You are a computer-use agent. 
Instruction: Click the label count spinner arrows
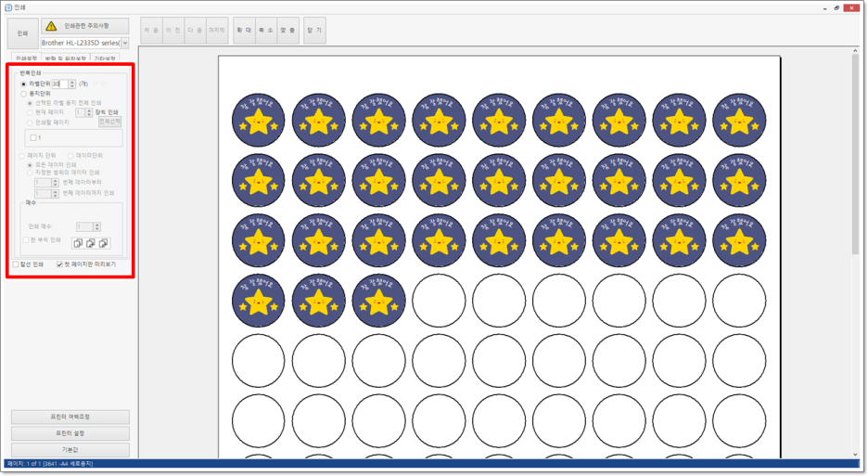(x=72, y=84)
